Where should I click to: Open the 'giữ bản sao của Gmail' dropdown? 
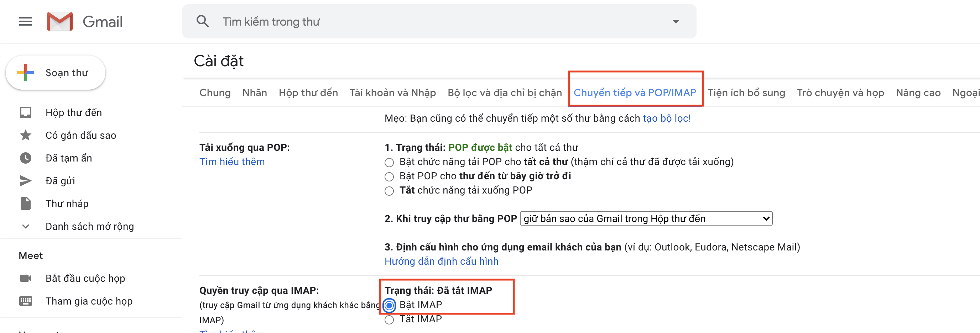646,218
